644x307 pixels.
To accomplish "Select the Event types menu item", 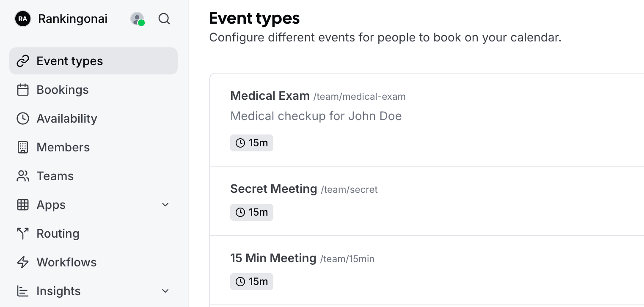I will click(x=70, y=61).
